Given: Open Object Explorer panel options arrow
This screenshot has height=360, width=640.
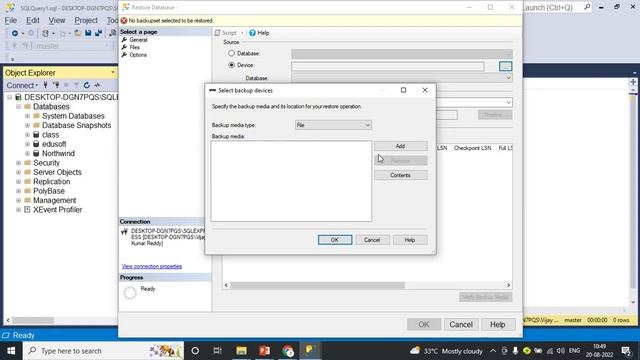Looking at the screenshot, I should click(113, 73).
